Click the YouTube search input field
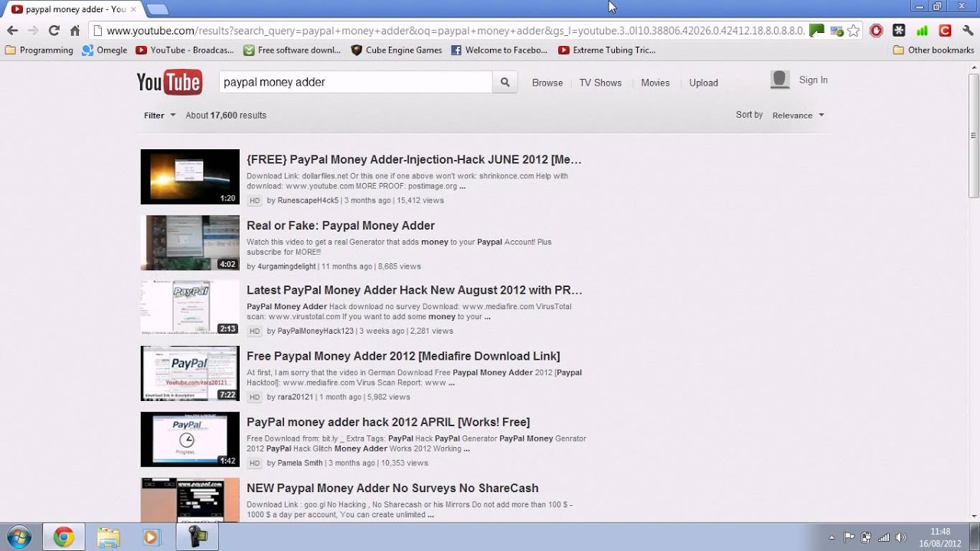980x551 pixels. (x=356, y=82)
